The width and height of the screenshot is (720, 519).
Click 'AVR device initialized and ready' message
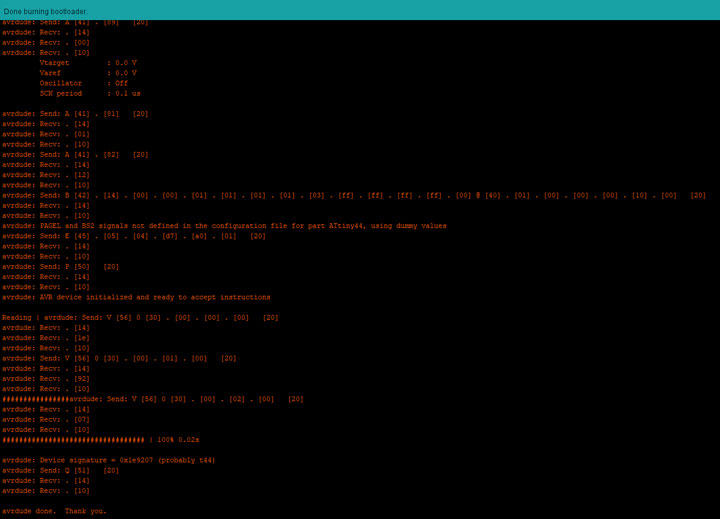tap(136, 297)
